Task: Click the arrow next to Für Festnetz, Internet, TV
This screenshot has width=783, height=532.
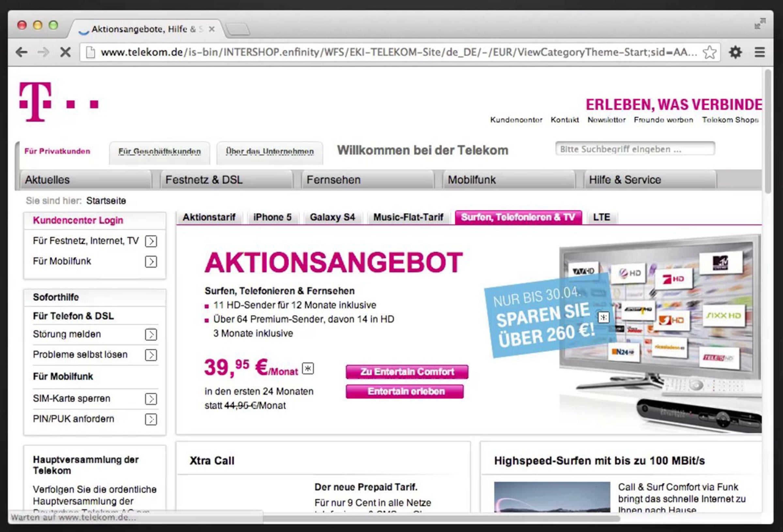Action: [151, 241]
